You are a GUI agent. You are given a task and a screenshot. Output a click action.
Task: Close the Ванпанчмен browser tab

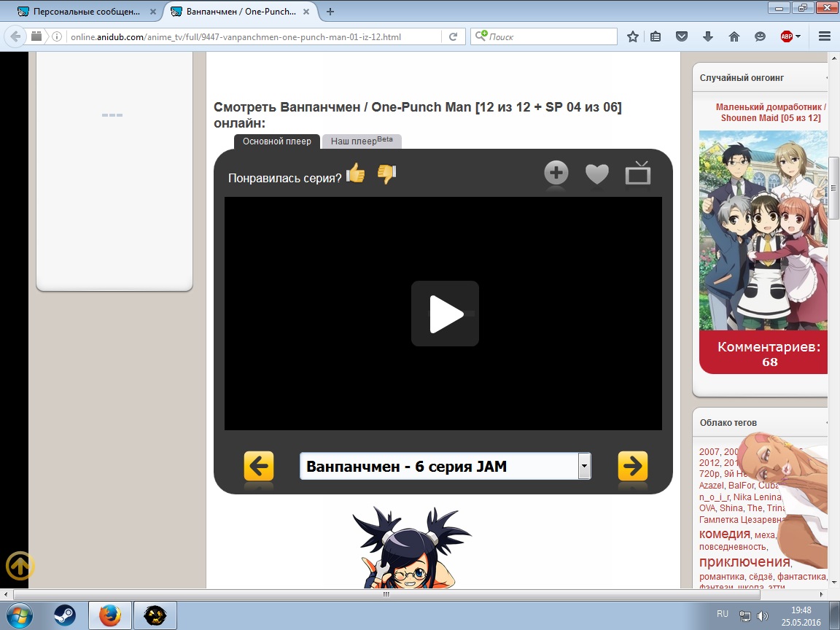(x=306, y=11)
